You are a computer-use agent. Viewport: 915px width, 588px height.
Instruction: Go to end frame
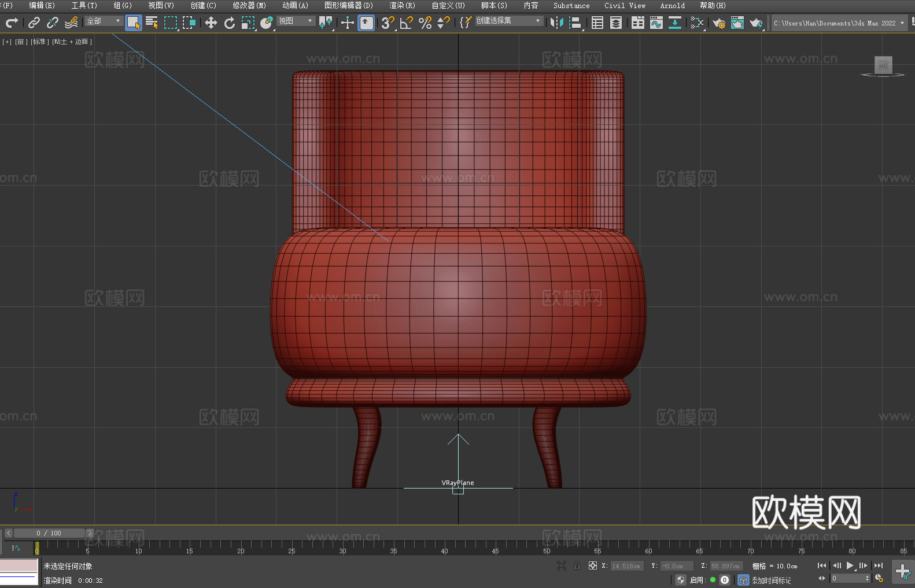(879, 565)
